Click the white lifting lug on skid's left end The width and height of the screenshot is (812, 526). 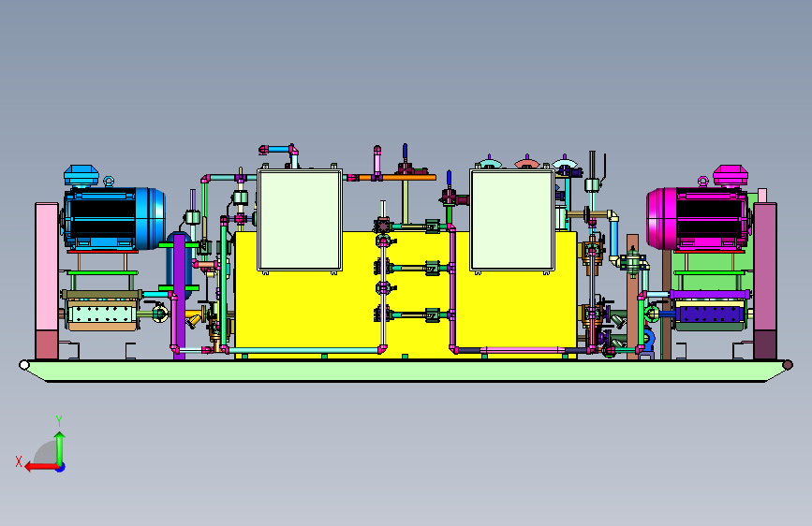tap(23, 365)
